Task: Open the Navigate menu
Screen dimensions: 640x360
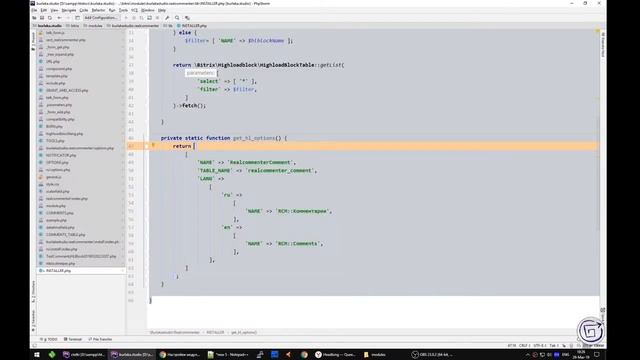Action: point(69,10)
